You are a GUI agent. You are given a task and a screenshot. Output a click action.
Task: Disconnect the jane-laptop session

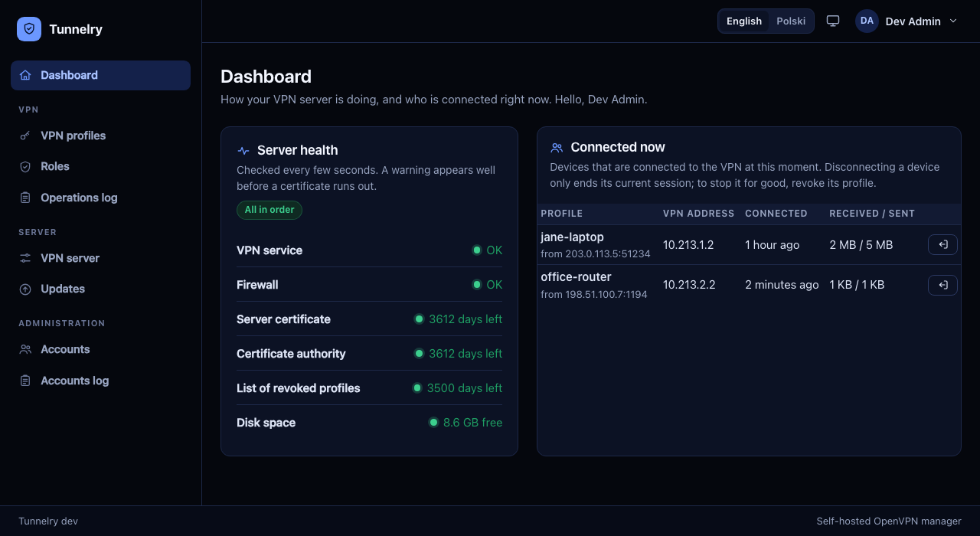pos(942,244)
